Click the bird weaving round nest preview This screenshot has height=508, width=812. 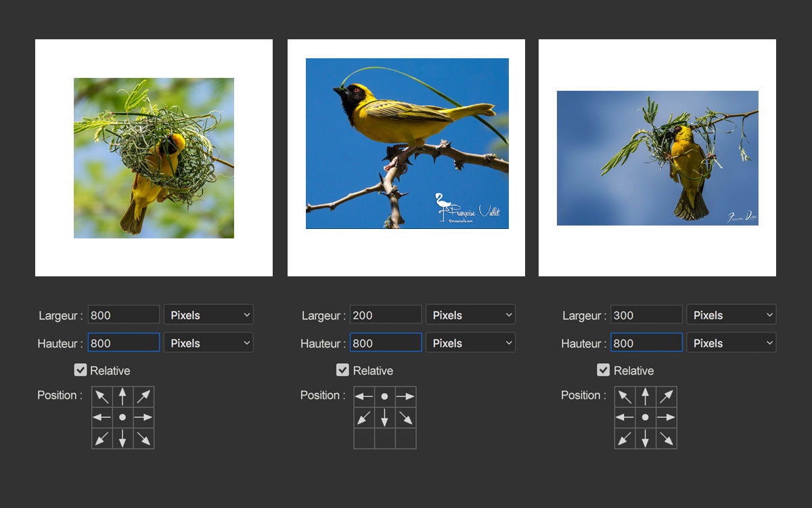click(x=154, y=158)
